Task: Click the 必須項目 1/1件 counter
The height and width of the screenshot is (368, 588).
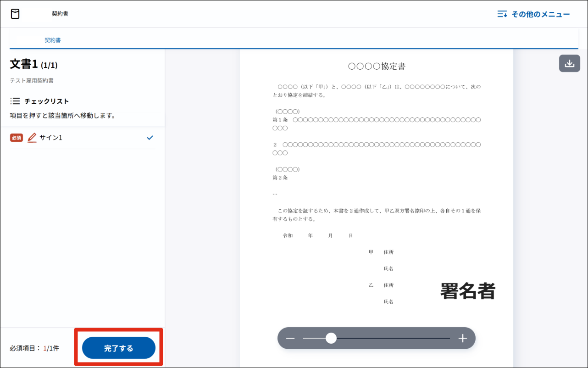Action: (34, 348)
